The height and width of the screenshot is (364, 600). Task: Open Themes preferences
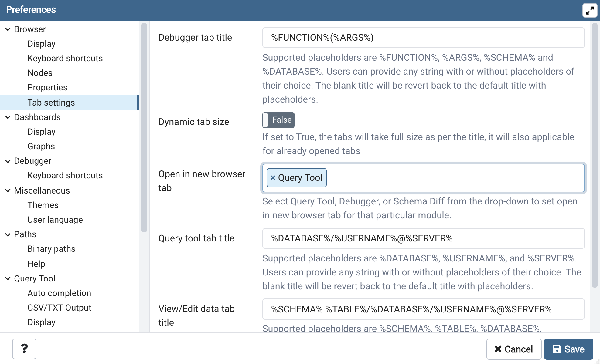point(43,205)
